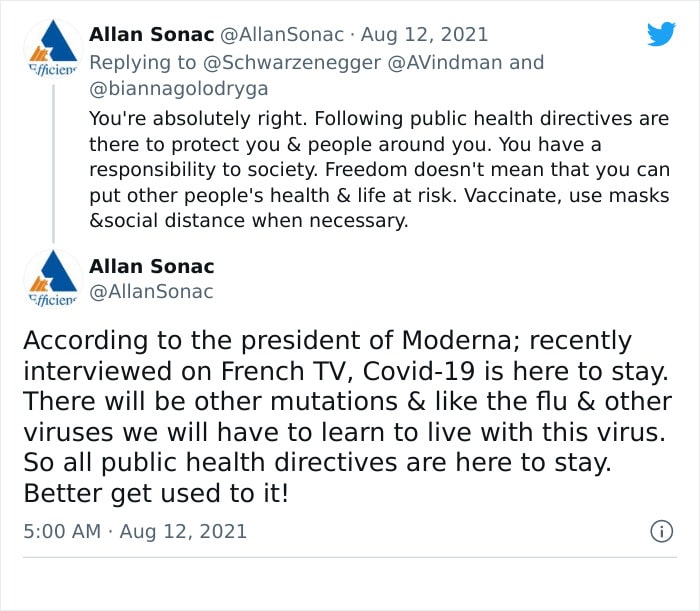The width and height of the screenshot is (700, 611).
Task: Open the 5:00 AM · Aug 12, 2021 timestamp
Action: tap(135, 532)
